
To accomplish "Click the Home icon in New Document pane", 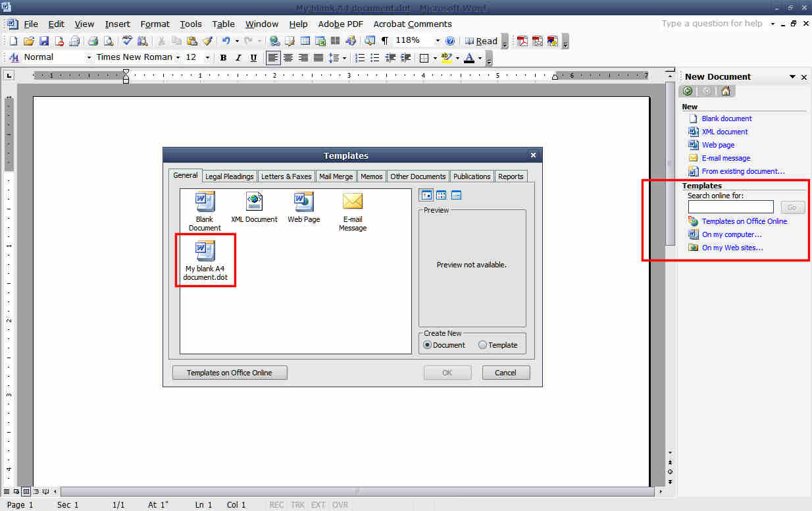I will point(725,91).
